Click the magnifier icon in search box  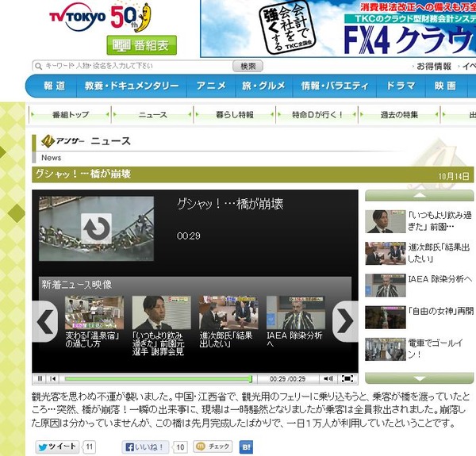38,66
